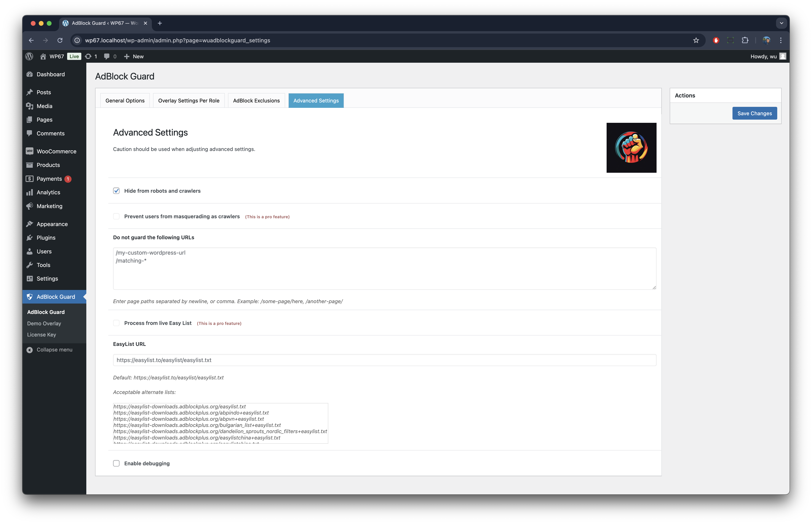Select the Advanced Settings tab
Image resolution: width=812 pixels, height=524 pixels.
tap(316, 100)
